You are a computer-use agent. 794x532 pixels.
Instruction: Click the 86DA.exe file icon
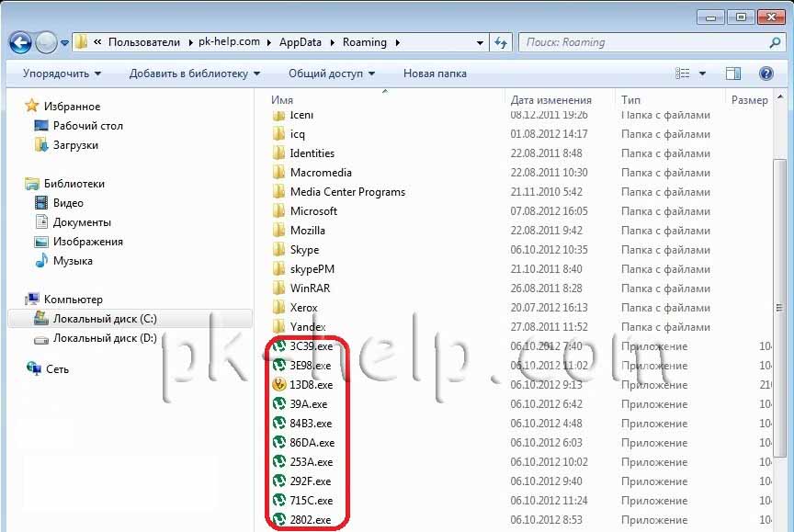click(x=279, y=442)
